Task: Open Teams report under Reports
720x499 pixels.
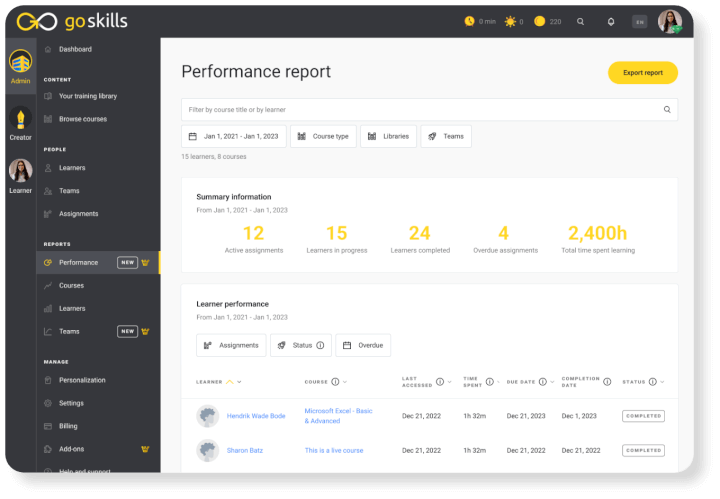Action: click(69, 331)
